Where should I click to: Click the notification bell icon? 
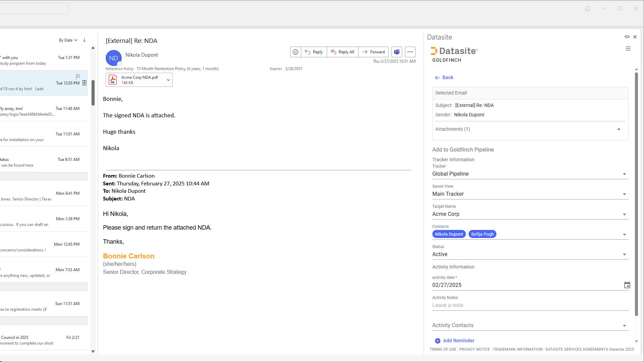(x=587, y=9)
